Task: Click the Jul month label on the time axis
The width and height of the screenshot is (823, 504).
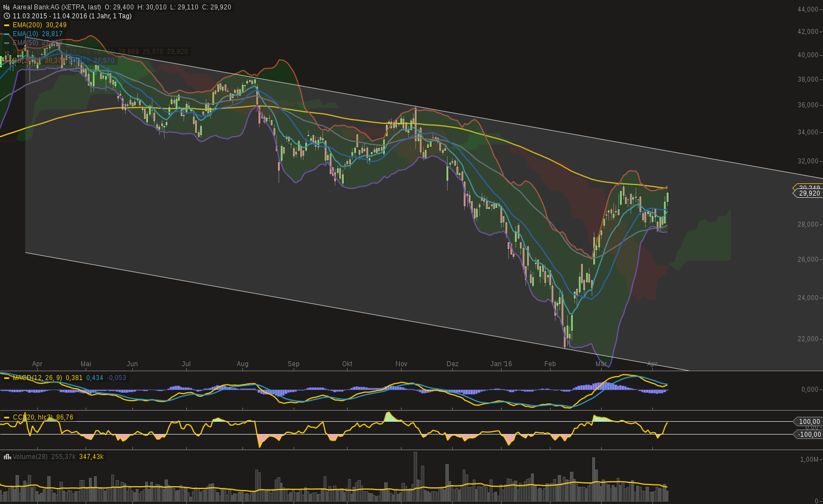Action: click(x=186, y=364)
